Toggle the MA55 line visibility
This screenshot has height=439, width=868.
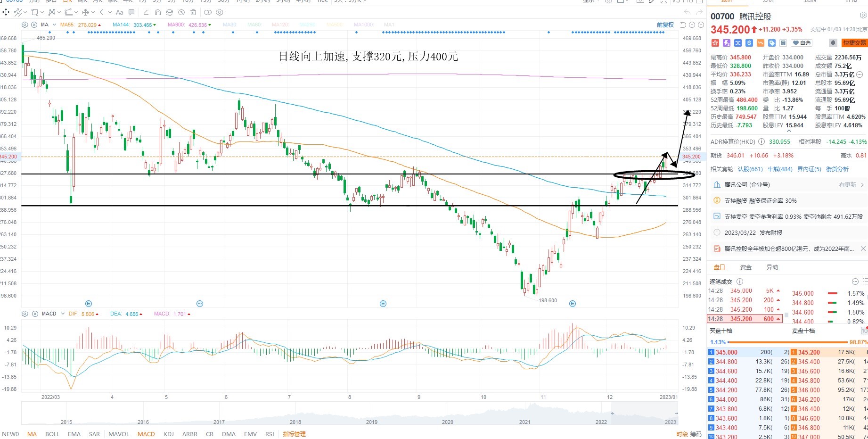80,25
